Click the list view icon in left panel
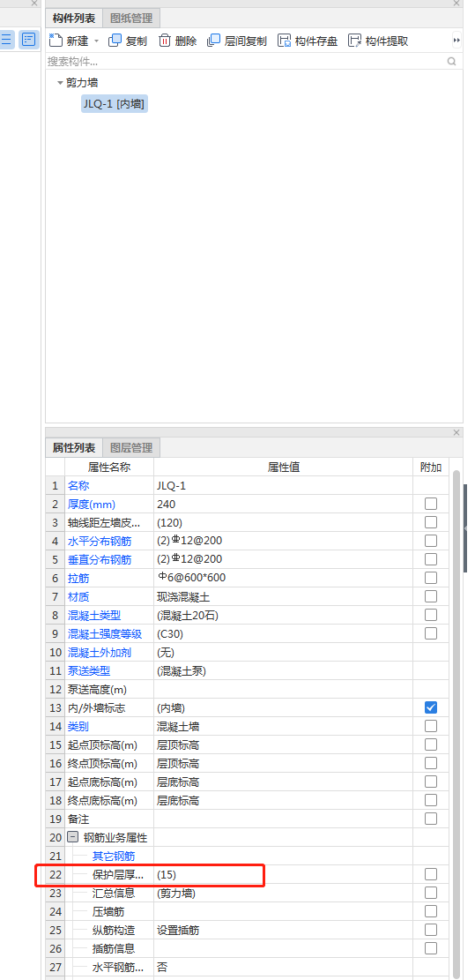The height and width of the screenshot is (980, 475). tap(6, 40)
